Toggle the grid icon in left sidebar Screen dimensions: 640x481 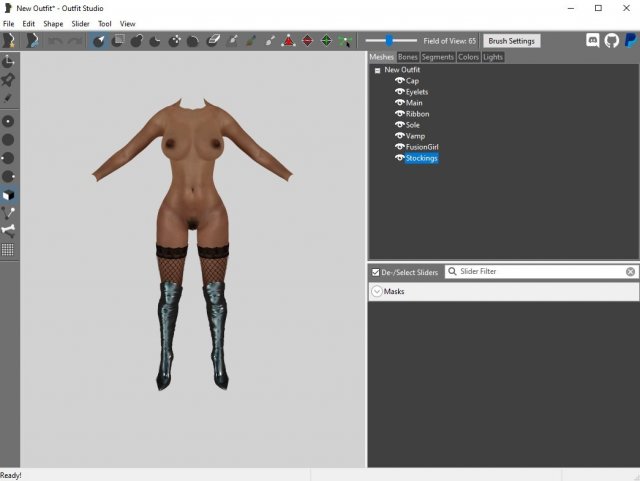click(x=8, y=249)
